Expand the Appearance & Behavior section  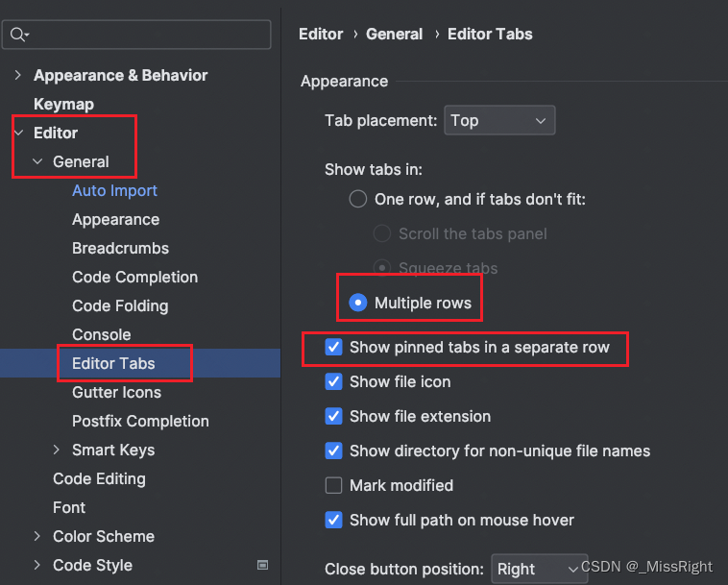click(x=18, y=75)
